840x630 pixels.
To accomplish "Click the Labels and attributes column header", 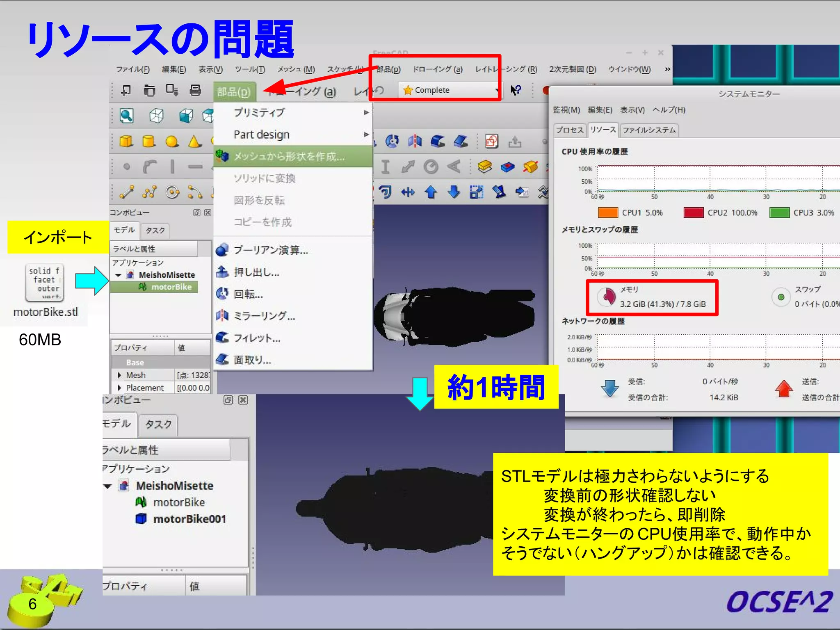I will [x=154, y=249].
